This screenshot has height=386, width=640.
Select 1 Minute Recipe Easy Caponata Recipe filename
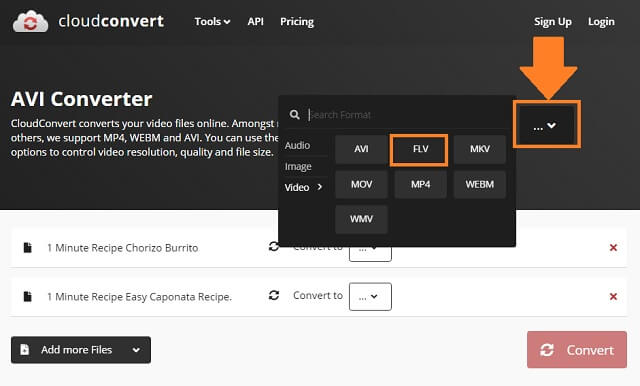point(139,297)
